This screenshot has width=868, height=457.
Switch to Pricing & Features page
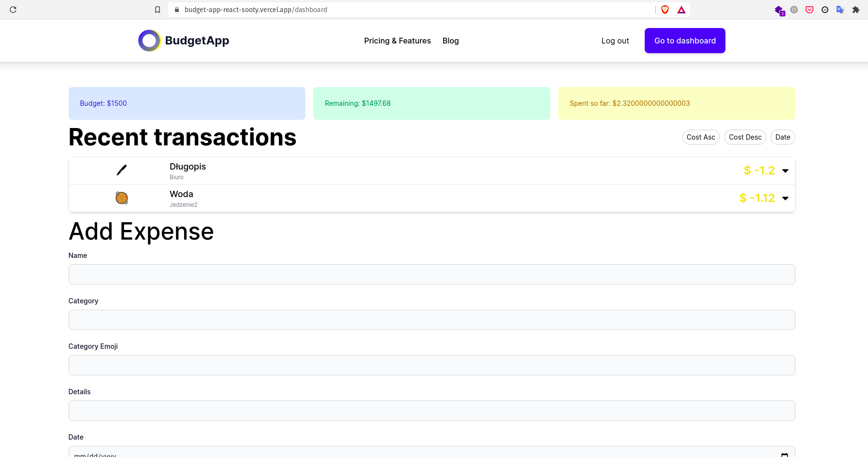coord(397,41)
